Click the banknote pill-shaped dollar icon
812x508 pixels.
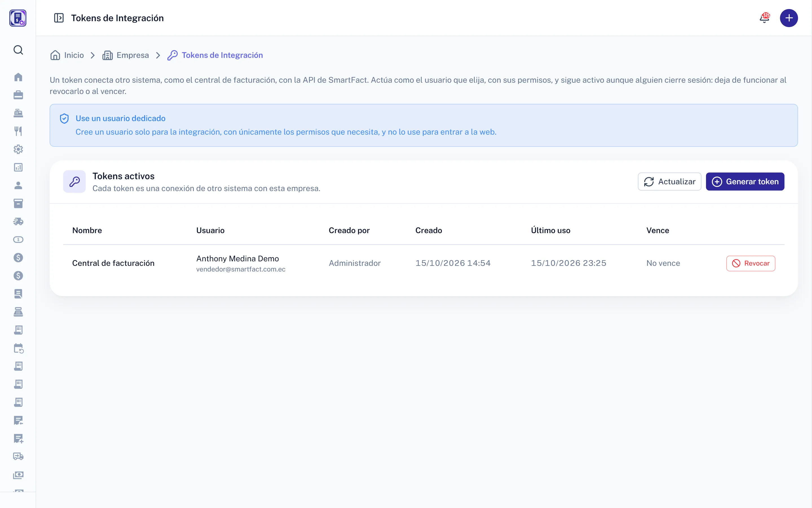(18, 240)
